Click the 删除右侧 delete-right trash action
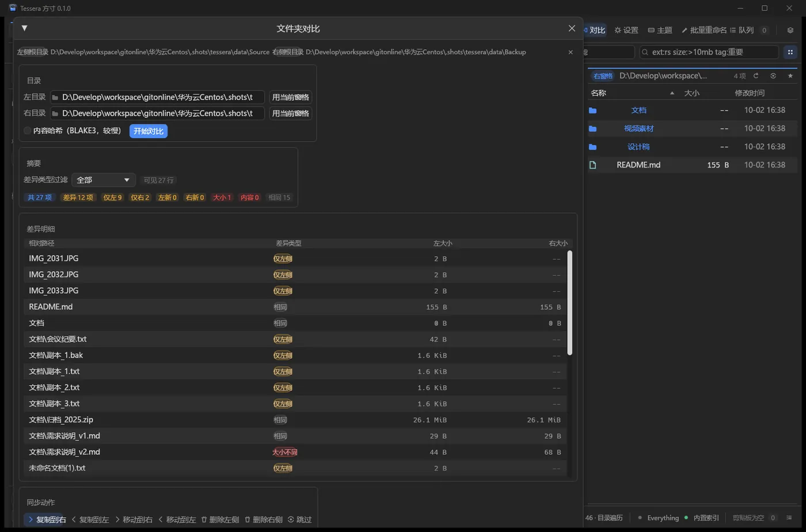This screenshot has width=806, height=532. 264,519
